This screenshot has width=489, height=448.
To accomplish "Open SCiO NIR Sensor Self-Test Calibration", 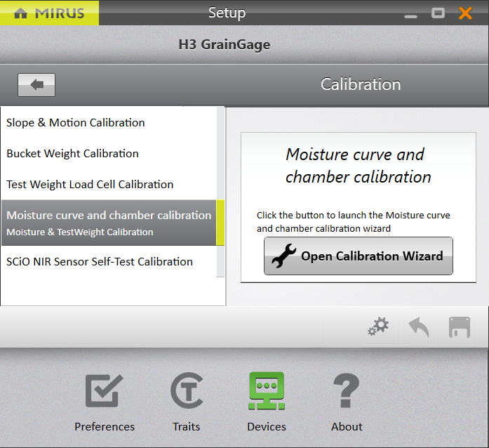I will (100, 262).
